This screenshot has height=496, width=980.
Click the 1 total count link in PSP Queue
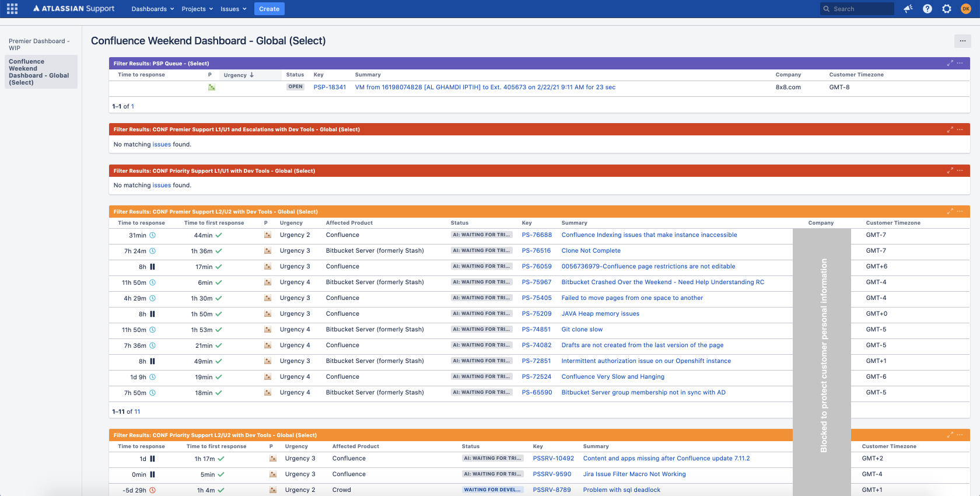click(x=132, y=106)
